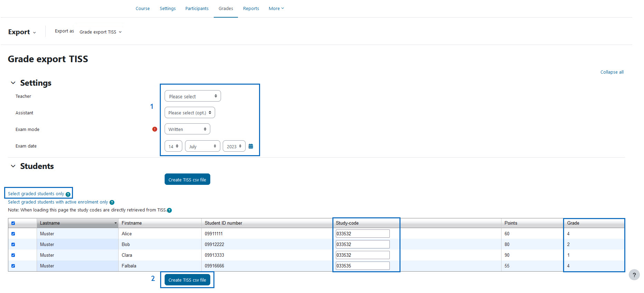Click the Lastname column sort arrow
Image resolution: width=644 pixels, height=293 pixels.
[116, 223]
